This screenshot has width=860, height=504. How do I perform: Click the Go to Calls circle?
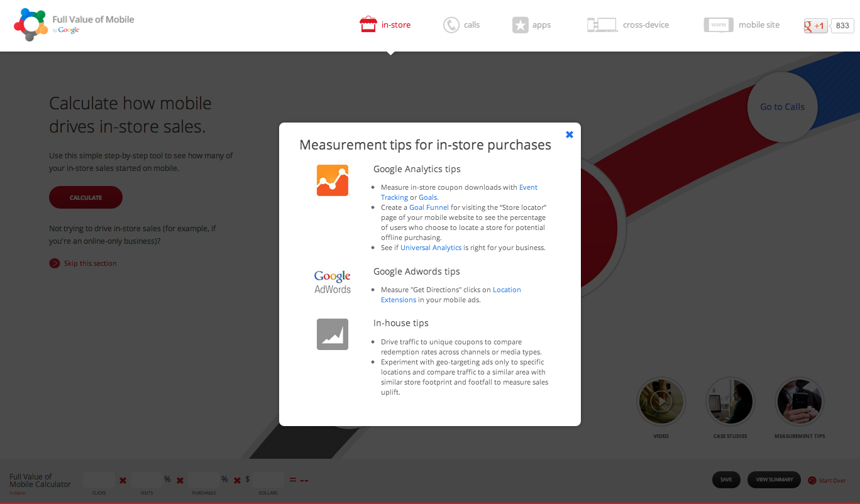[782, 107]
